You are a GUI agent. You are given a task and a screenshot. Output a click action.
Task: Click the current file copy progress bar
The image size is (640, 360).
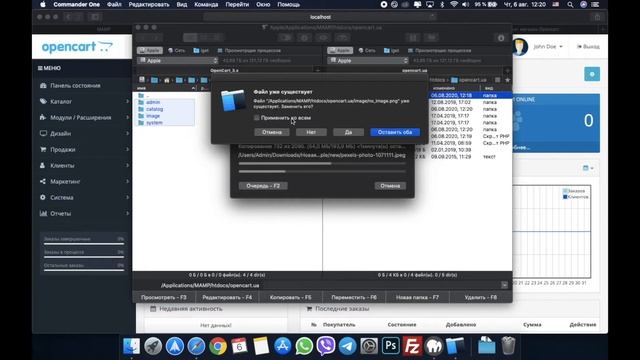pyautogui.click(x=322, y=164)
